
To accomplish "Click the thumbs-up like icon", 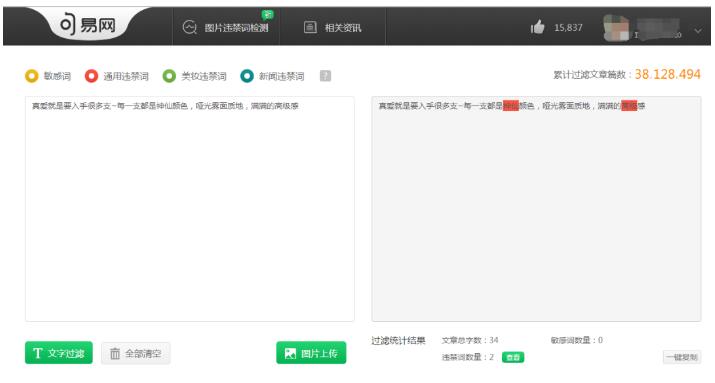I will click(538, 27).
